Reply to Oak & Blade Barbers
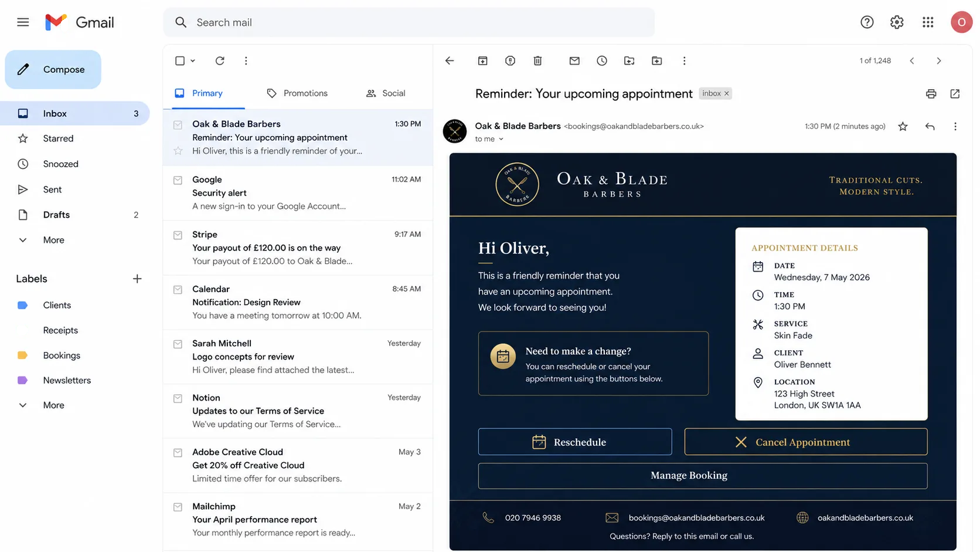This screenshot has width=980, height=552. tap(930, 126)
